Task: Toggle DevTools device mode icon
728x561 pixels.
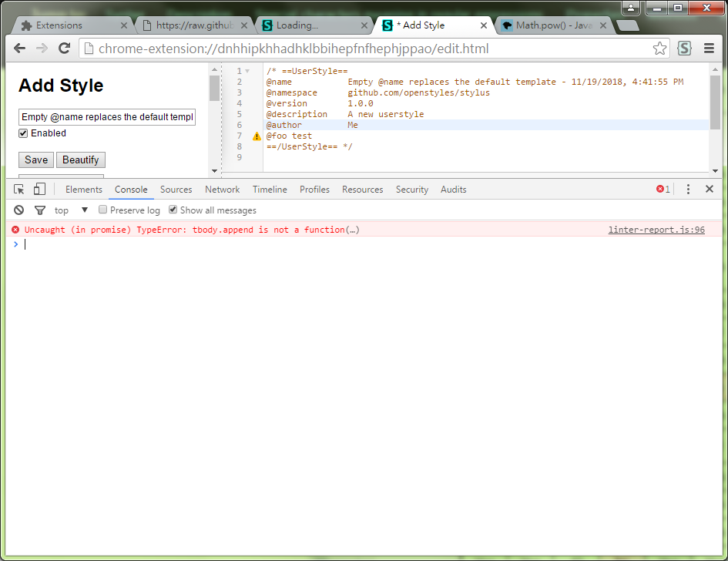Action: (39, 189)
